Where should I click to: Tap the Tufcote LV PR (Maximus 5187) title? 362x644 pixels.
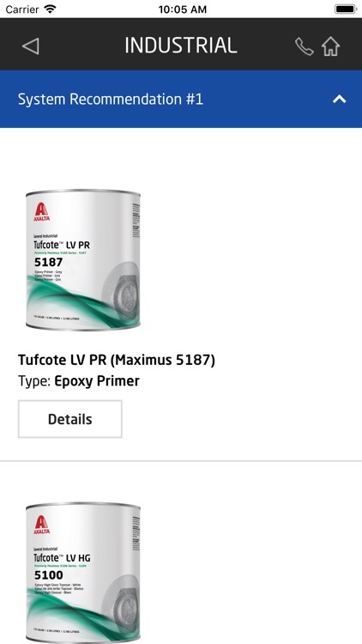tap(117, 360)
